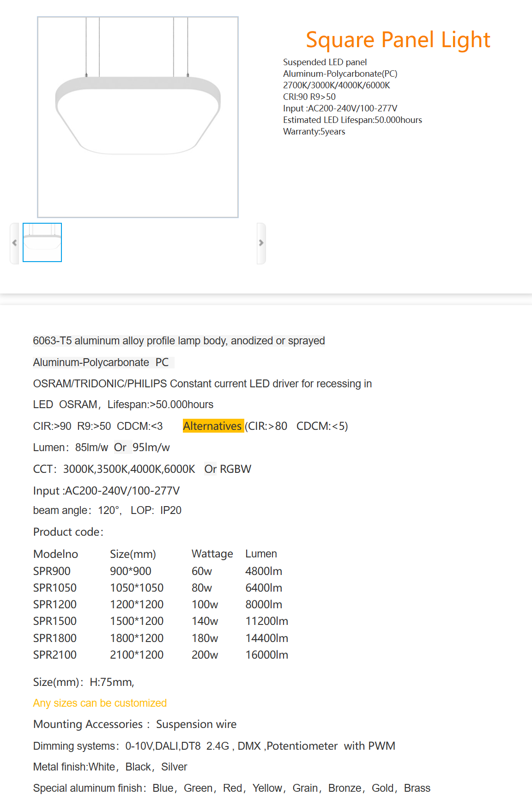Select SPR2100 model number
Viewport: 532px width, 801px height.
pyautogui.click(x=55, y=655)
